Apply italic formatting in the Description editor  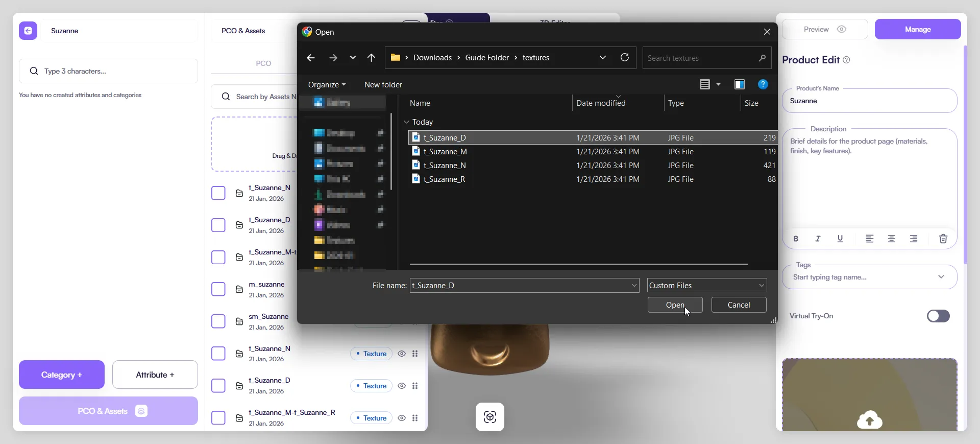point(818,239)
